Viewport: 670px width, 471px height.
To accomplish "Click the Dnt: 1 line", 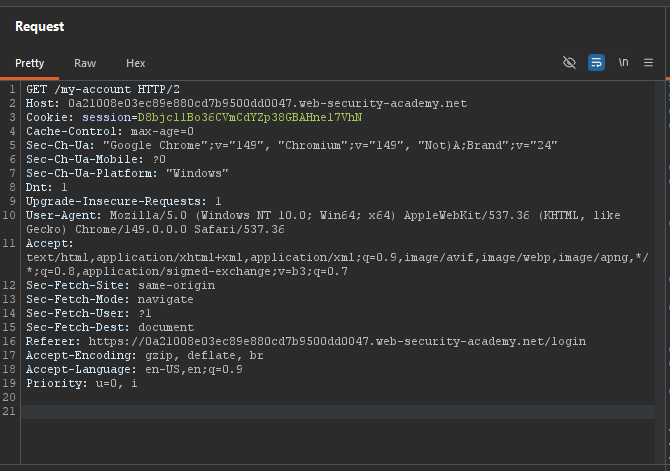I will pyautogui.click(x=47, y=187).
